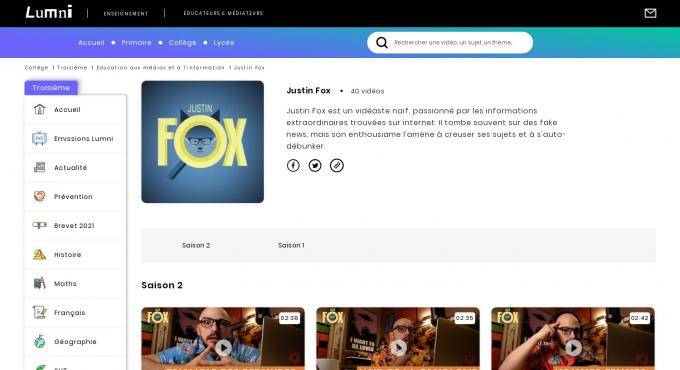Open Emissions Lumni label in sidebar

click(84, 139)
